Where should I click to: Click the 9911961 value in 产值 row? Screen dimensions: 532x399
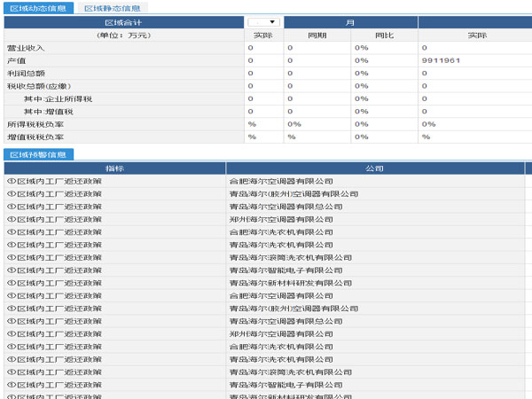(x=441, y=60)
